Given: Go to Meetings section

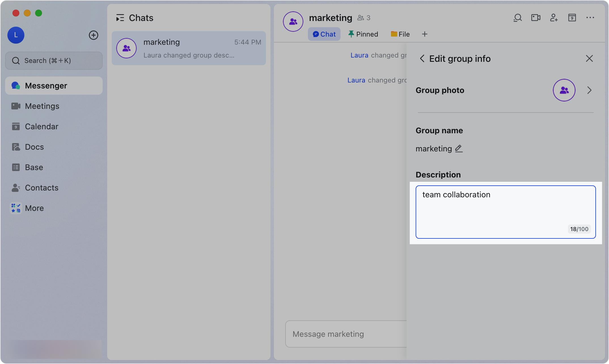Looking at the screenshot, I should coord(54,106).
